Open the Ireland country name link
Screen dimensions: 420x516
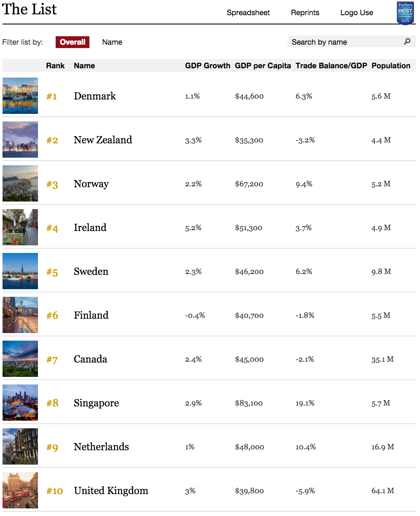click(90, 228)
